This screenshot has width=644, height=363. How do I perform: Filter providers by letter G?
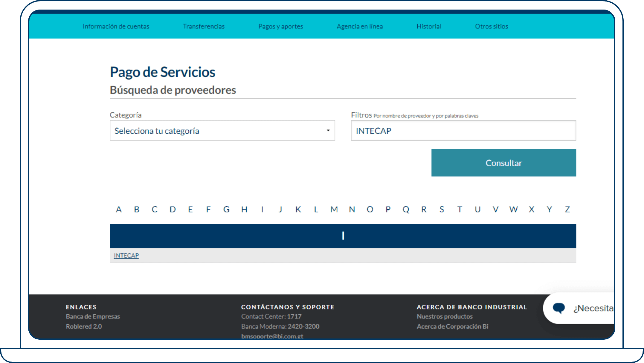click(x=226, y=209)
